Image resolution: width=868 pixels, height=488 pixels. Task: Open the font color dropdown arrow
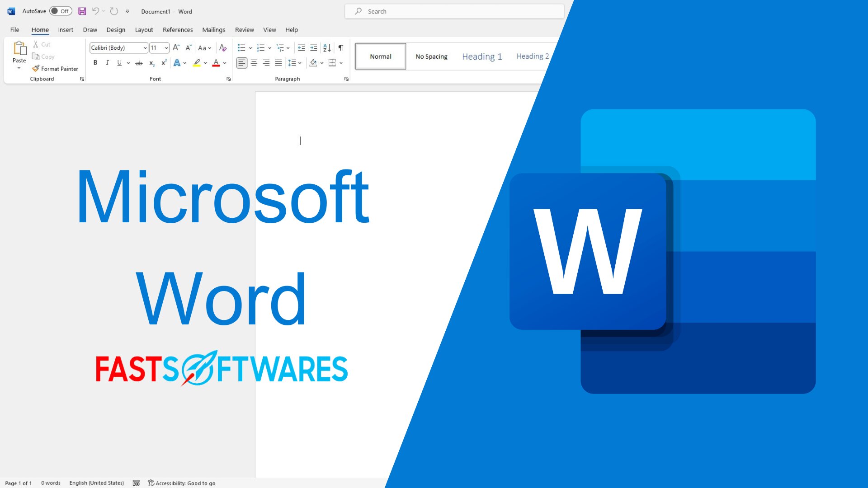[x=225, y=63]
